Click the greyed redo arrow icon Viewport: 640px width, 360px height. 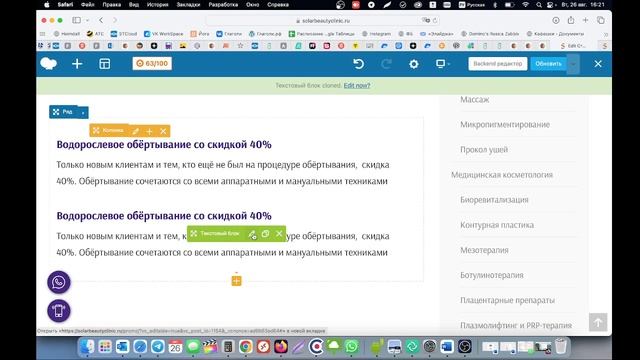click(386, 64)
